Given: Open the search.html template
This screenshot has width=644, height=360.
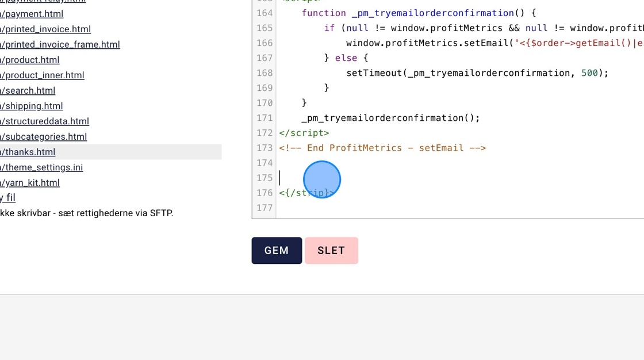Looking at the screenshot, I should (29, 90).
